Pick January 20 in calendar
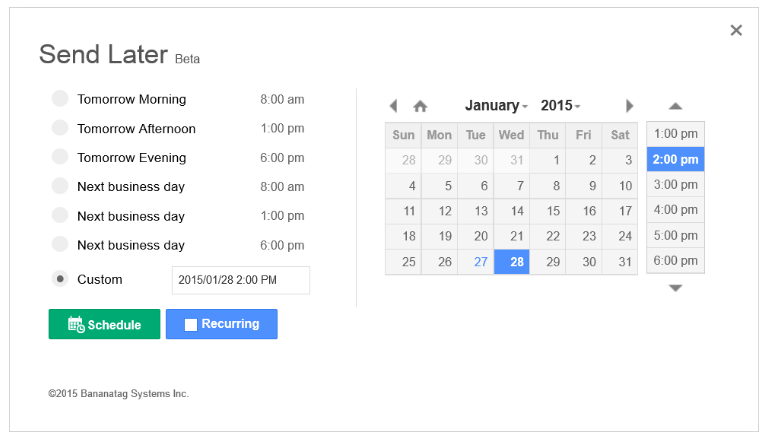 [x=476, y=236]
